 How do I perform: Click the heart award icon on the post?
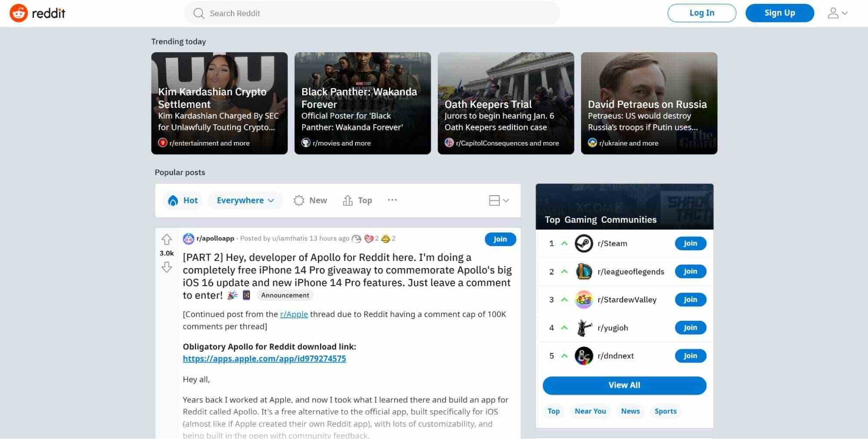[x=369, y=239]
